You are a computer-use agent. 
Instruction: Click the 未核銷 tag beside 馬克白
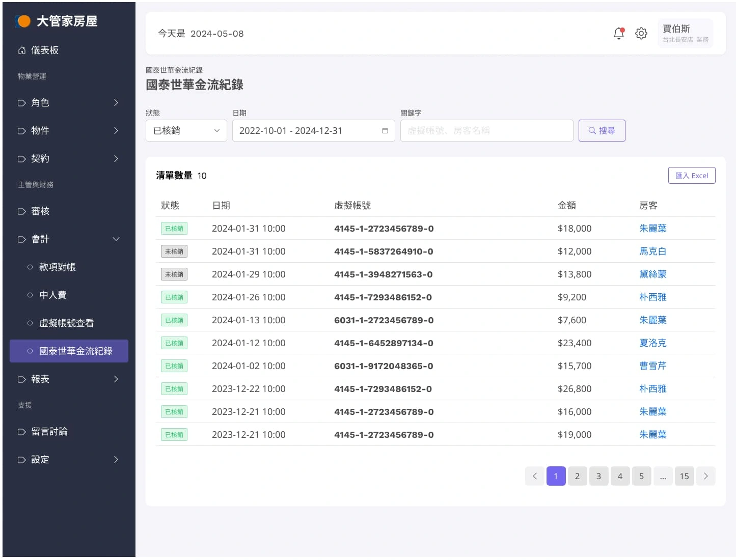[174, 251]
